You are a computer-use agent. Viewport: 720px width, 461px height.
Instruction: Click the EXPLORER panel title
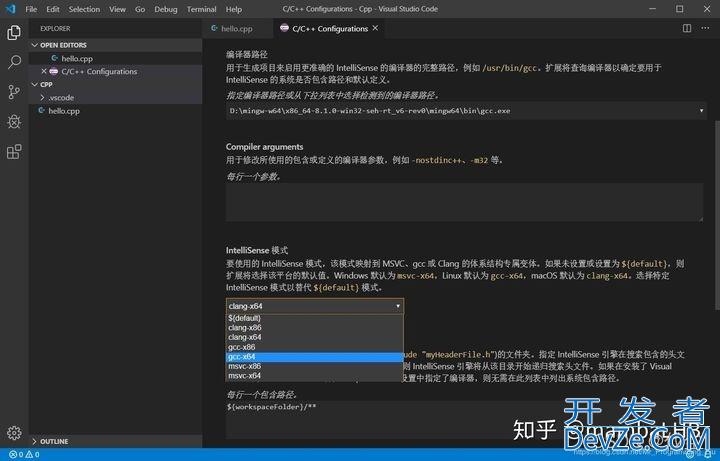pyautogui.click(x=55, y=28)
